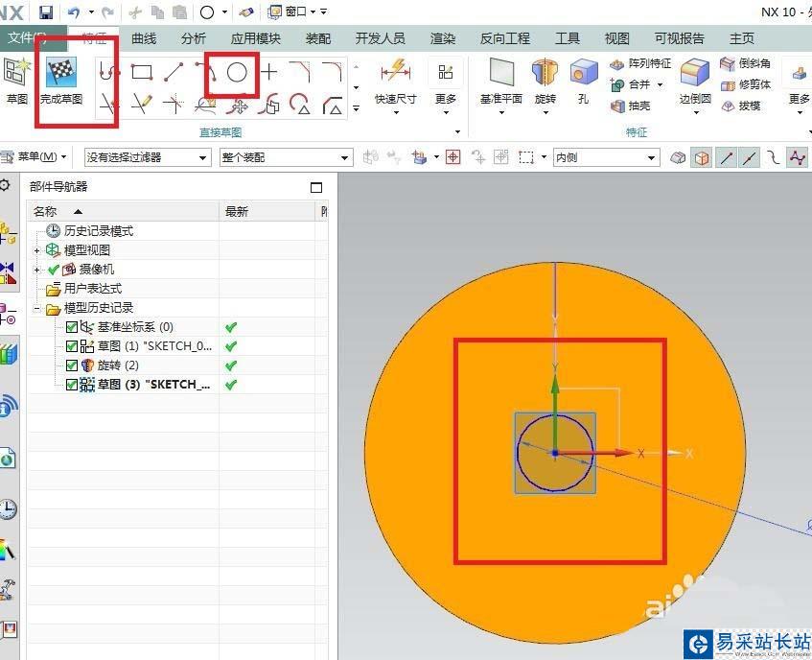This screenshot has width=812, height=660.
Task: Click the Chamfer (倒斜角) icon
Action: [x=728, y=63]
